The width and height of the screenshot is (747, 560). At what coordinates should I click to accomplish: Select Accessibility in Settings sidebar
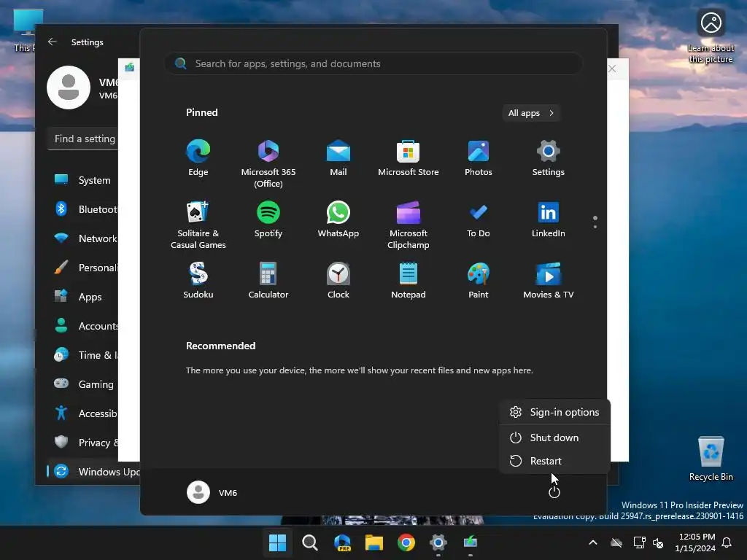pyautogui.click(x=82, y=413)
